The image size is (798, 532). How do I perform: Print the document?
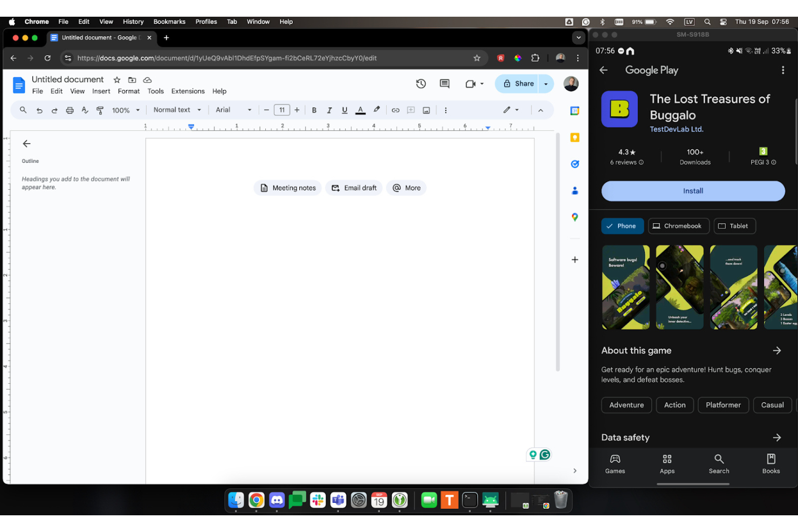pos(70,110)
